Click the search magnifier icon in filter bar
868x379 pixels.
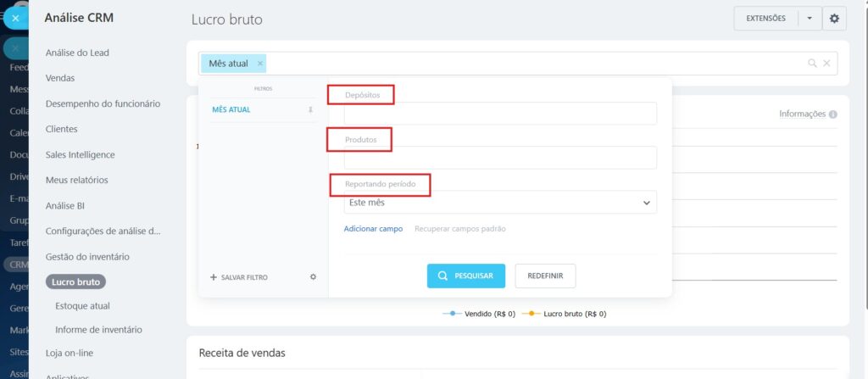coord(812,63)
